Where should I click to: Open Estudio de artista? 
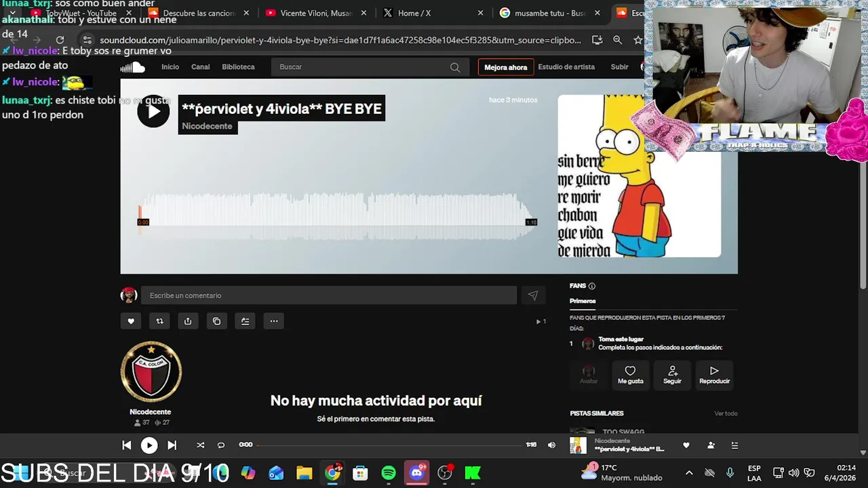click(x=566, y=67)
